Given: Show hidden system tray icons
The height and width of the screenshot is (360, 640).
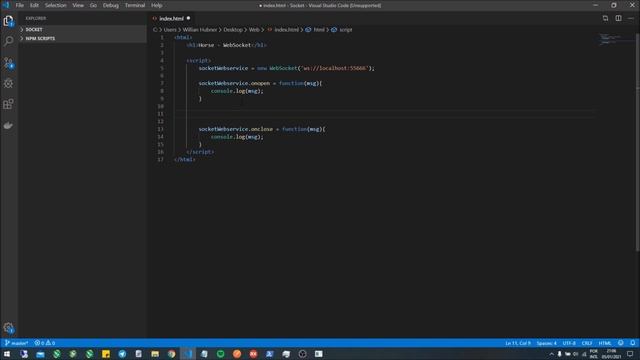Looking at the screenshot, I should click(x=551, y=354).
